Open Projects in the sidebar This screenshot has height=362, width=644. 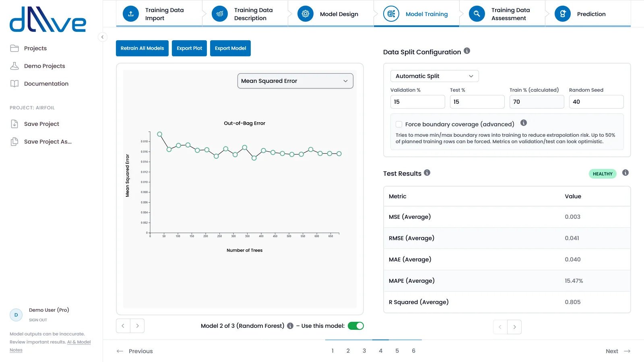35,48
